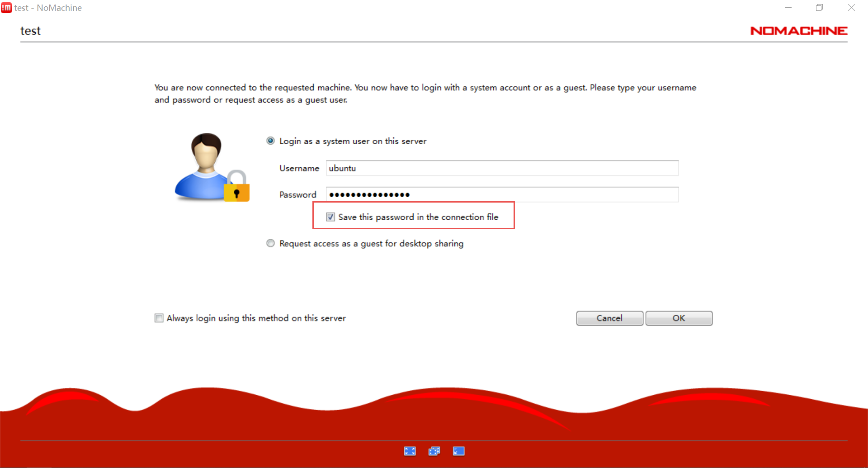Click the 'You are now connected' instruction text
Screen dimensions: 868x468
[x=425, y=94]
